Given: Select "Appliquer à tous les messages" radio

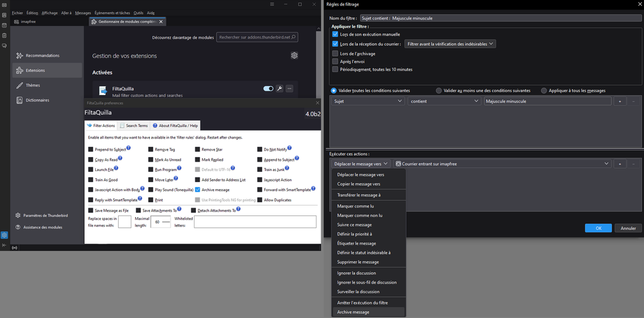Looking at the screenshot, I should click(544, 91).
